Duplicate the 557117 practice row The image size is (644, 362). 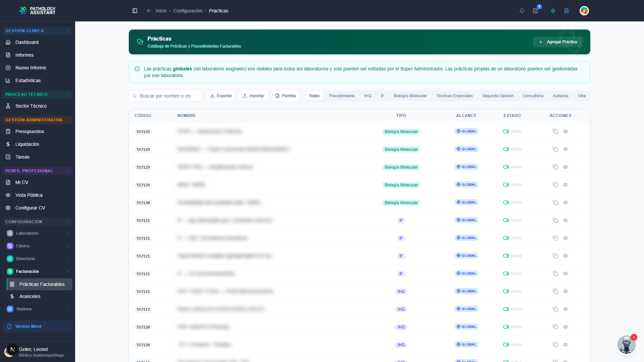click(555, 309)
